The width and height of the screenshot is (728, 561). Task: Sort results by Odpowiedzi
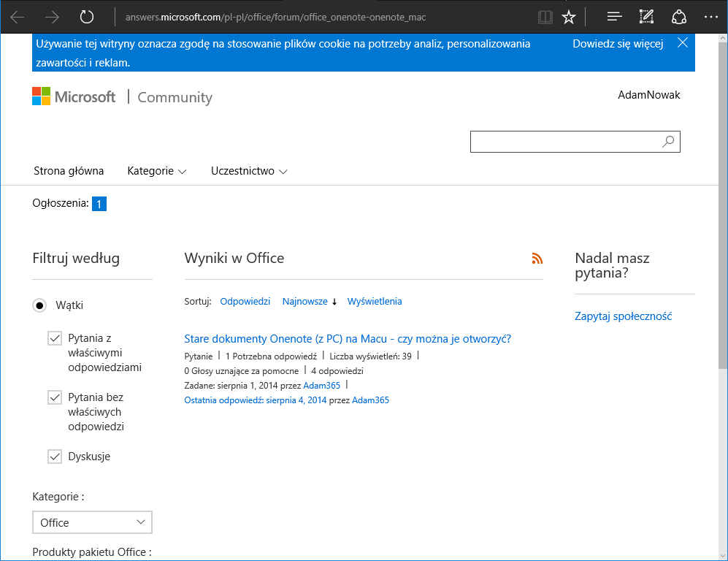(x=245, y=302)
